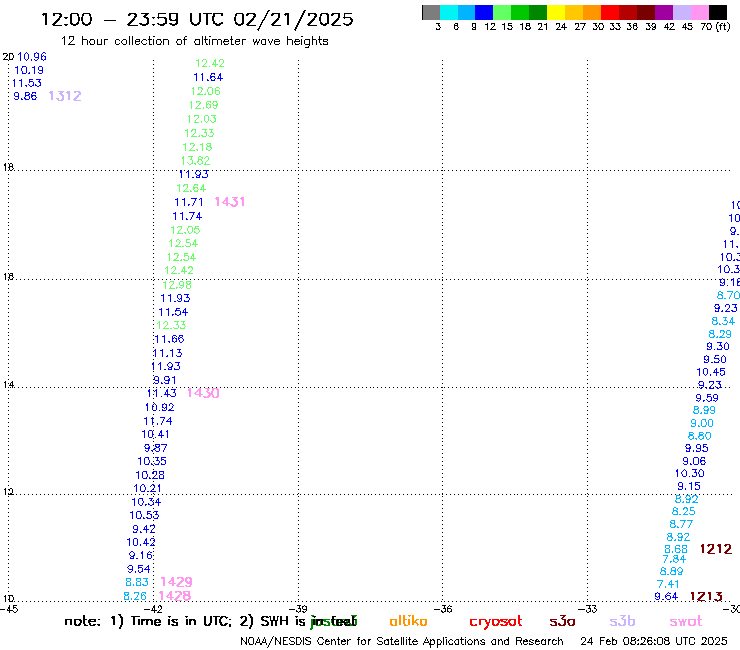Click the wave height value 9.59
Screen dimensions: 740x650
[706, 398]
